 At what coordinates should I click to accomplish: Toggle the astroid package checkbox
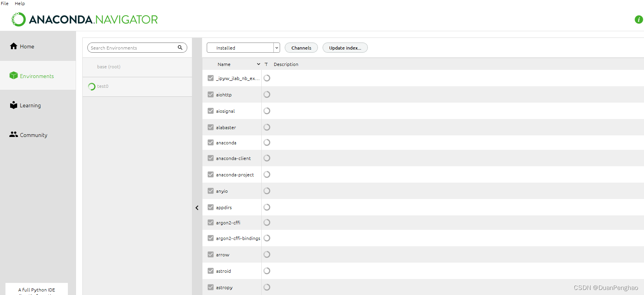(211, 271)
